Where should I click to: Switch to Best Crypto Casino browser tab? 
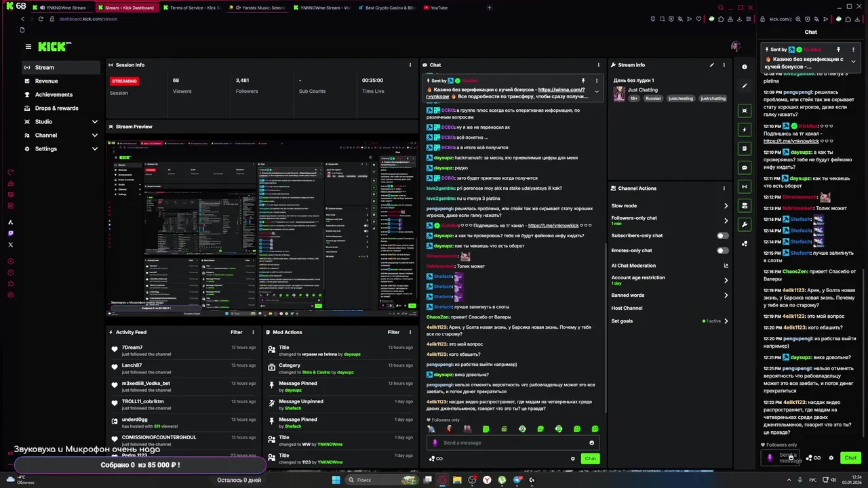coord(387,7)
